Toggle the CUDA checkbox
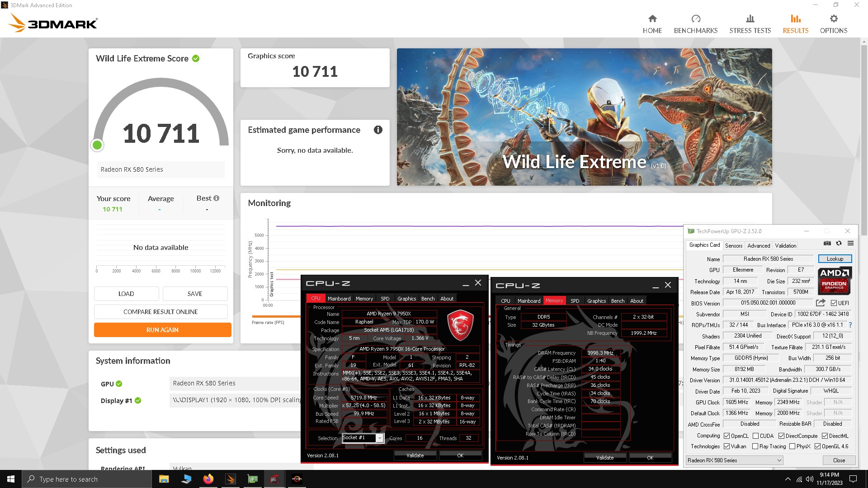868x488 pixels. 755,436
